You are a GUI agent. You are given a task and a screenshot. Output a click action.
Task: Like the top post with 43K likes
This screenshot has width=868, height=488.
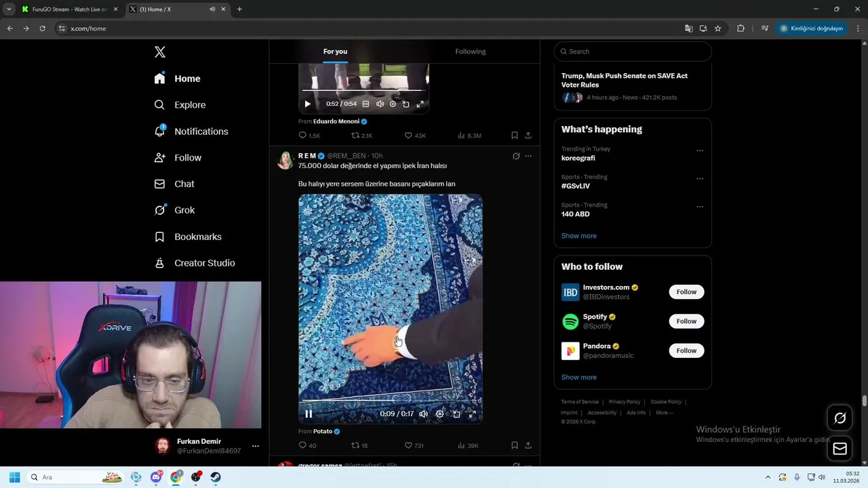coord(415,136)
